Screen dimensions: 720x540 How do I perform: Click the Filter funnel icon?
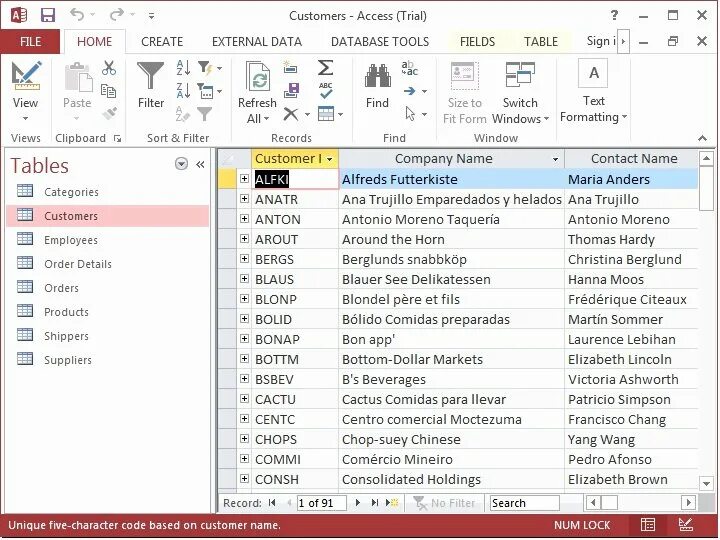tap(151, 75)
